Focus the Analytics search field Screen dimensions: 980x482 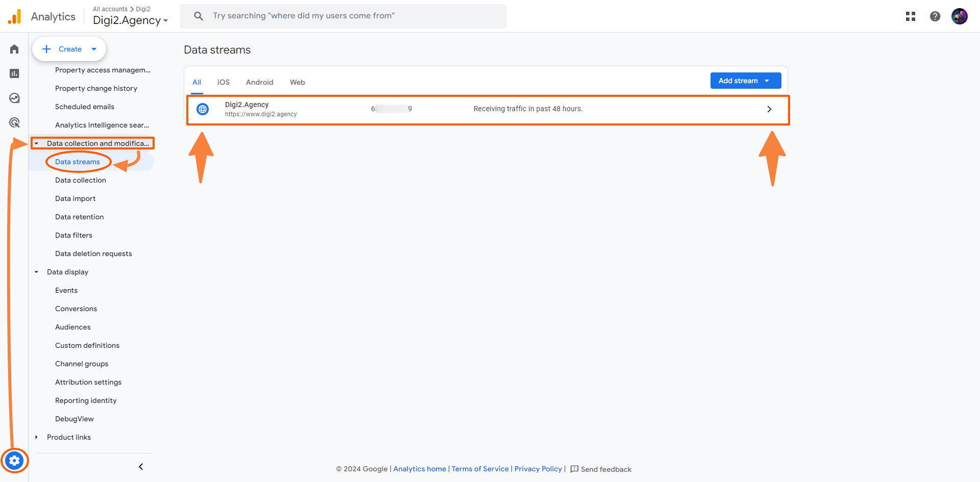(344, 16)
